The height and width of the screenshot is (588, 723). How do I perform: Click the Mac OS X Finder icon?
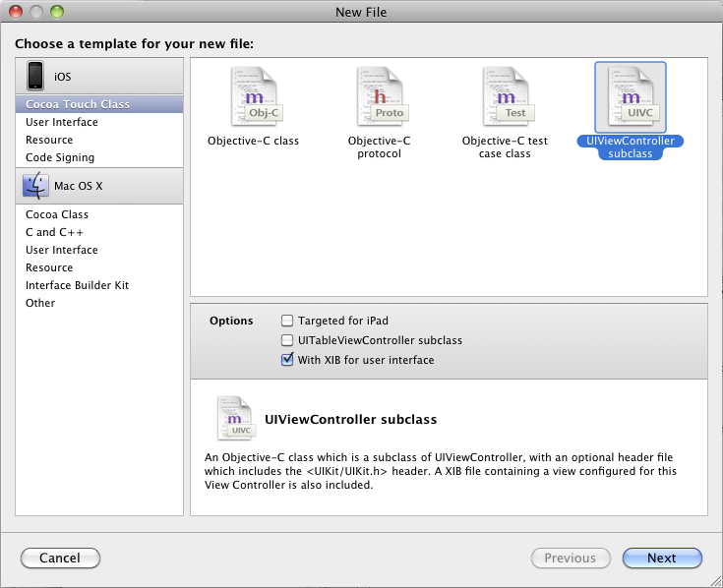point(35,185)
